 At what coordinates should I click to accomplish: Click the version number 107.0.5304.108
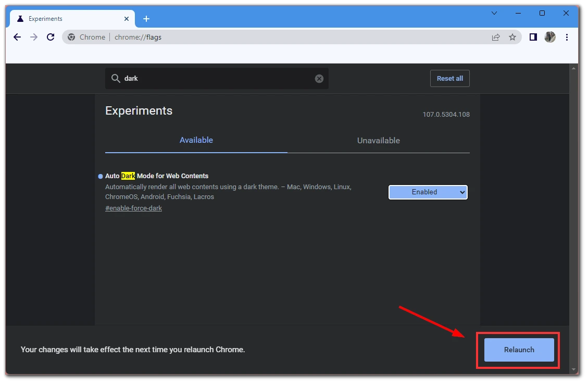[446, 115]
